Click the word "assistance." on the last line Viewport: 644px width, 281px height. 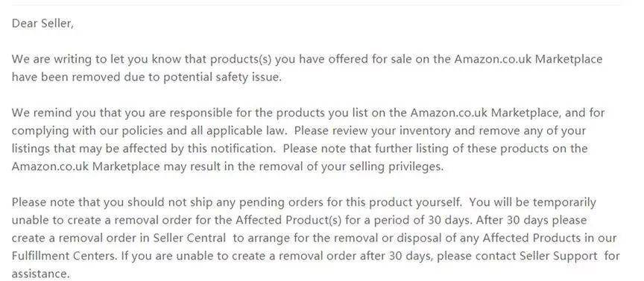[x=41, y=274]
